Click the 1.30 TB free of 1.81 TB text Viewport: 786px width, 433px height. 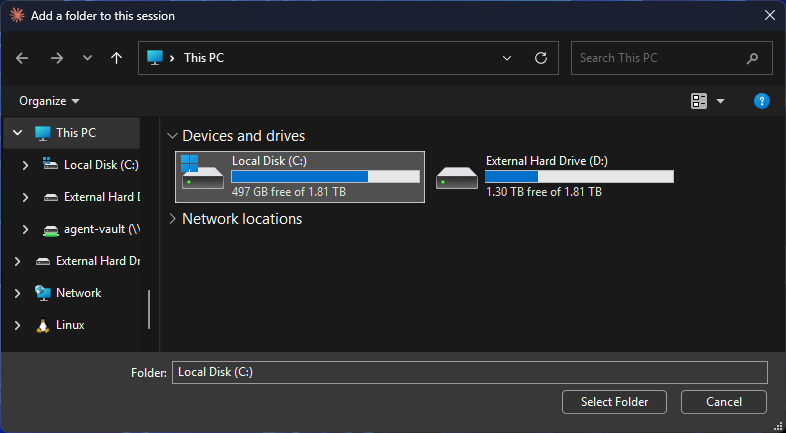[x=544, y=192]
